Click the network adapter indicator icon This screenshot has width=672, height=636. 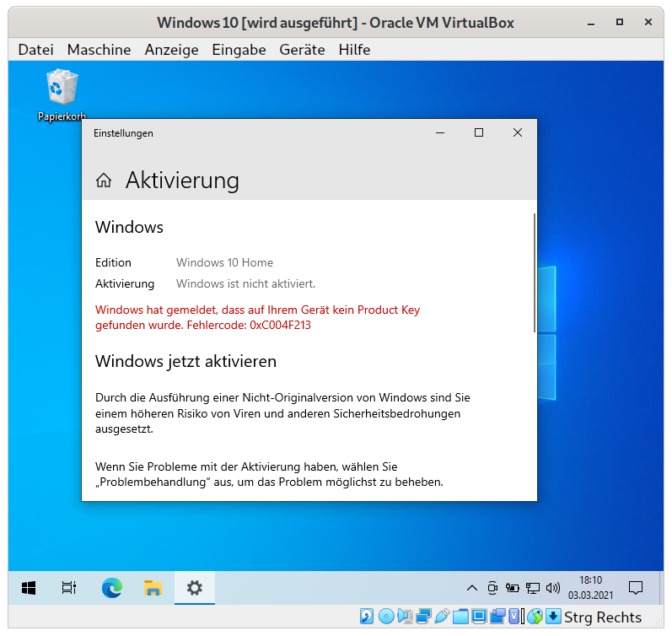[x=423, y=617]
